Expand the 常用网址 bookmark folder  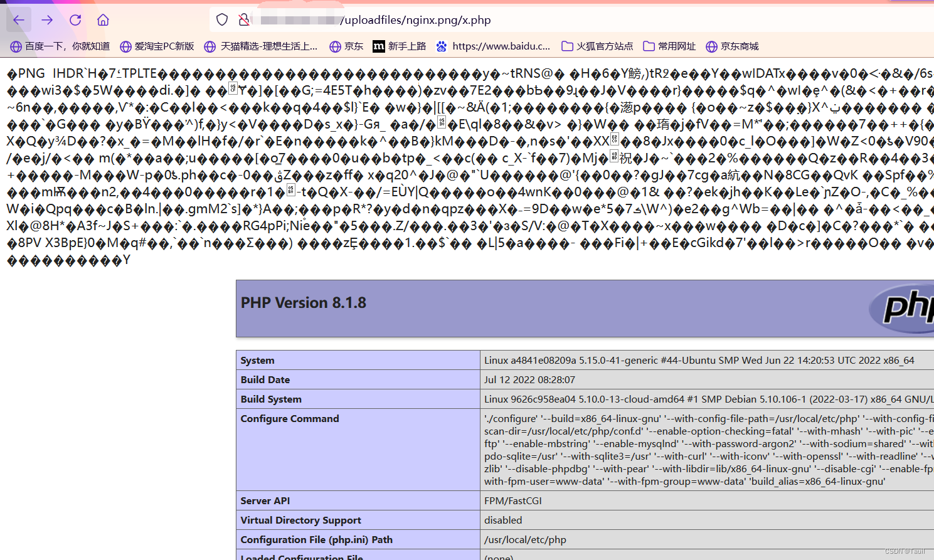tap(669, 46)
